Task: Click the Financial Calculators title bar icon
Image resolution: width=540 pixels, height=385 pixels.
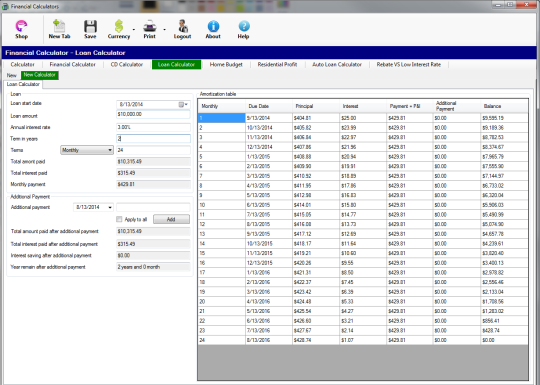Action: click(5, 6)
